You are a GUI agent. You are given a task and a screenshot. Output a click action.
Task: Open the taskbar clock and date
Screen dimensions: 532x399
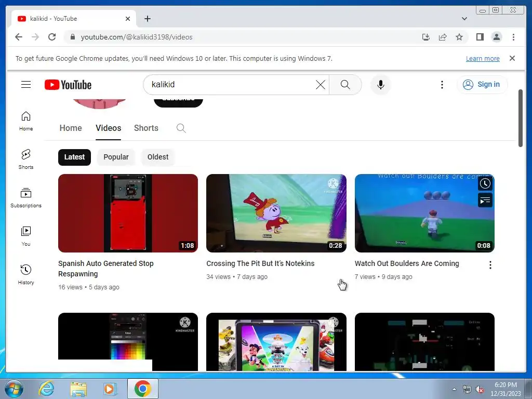pos(506,389)
